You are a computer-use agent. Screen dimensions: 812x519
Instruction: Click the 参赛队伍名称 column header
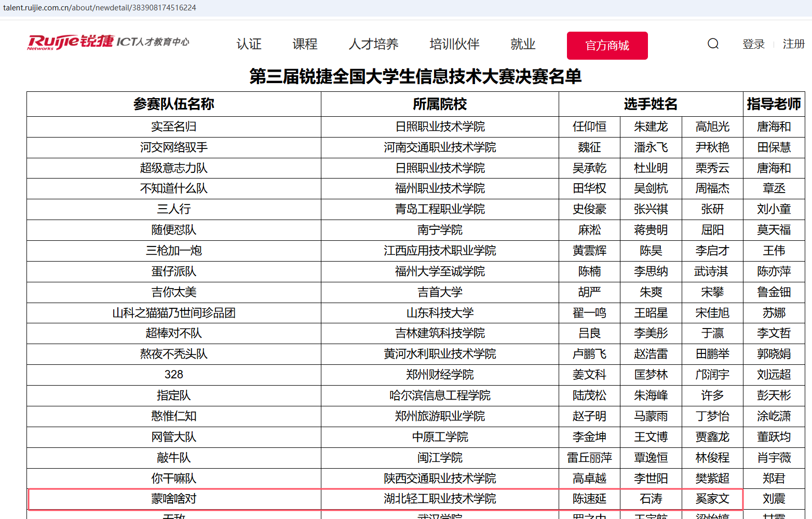click(x=174, y=104)
